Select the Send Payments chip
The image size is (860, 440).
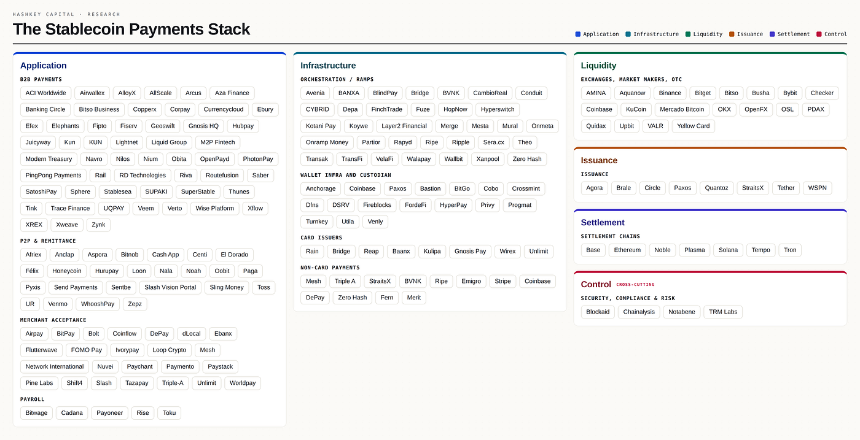click(x=76, y=287)
